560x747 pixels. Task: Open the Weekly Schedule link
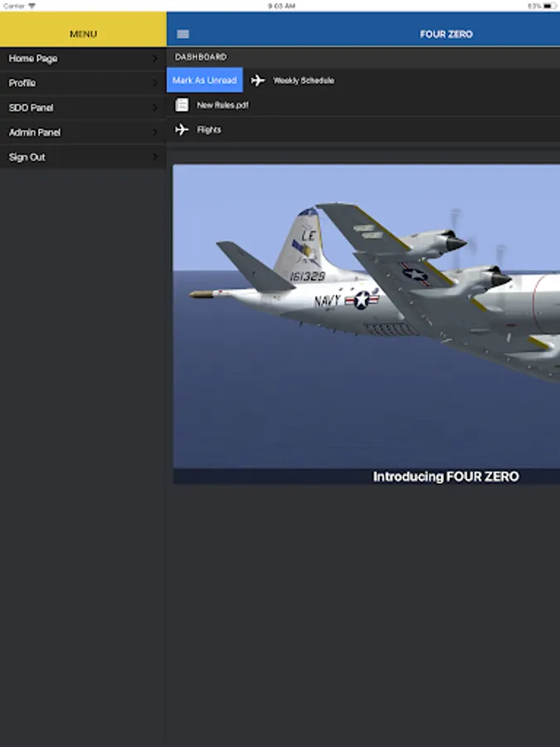pos(304,81)
